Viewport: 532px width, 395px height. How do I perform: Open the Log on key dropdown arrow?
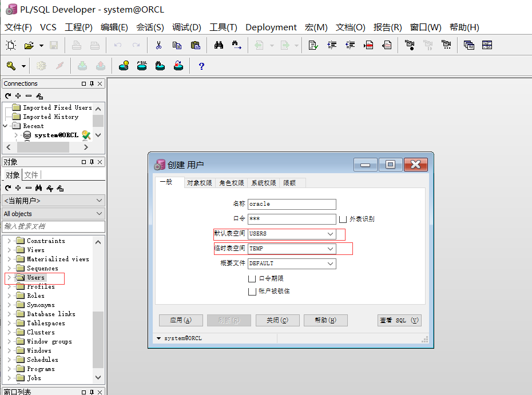pyautogui.click(x=24, y=66)
